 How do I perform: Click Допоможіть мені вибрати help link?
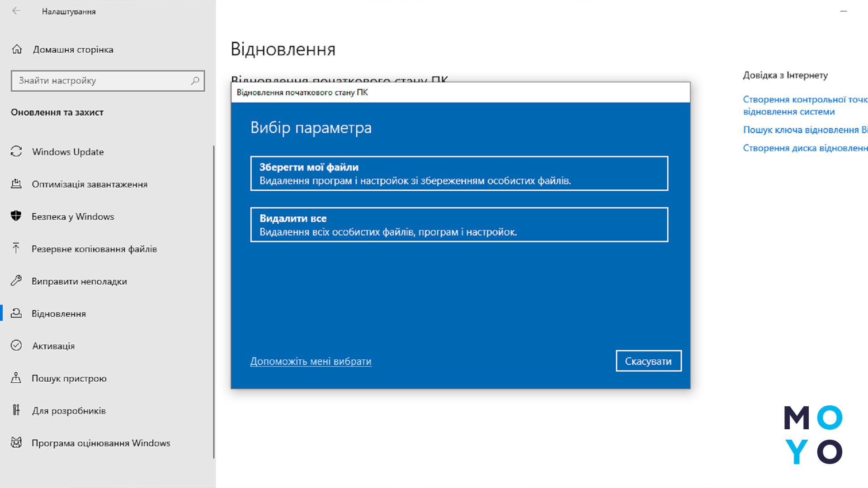pyautogui.click(x=311, y=361)
